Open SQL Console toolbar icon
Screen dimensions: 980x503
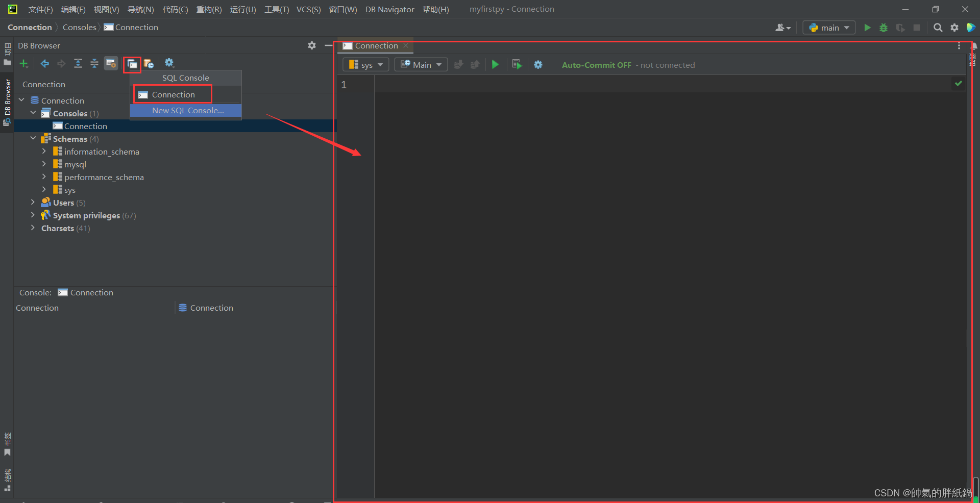click(x=132, y=64)
